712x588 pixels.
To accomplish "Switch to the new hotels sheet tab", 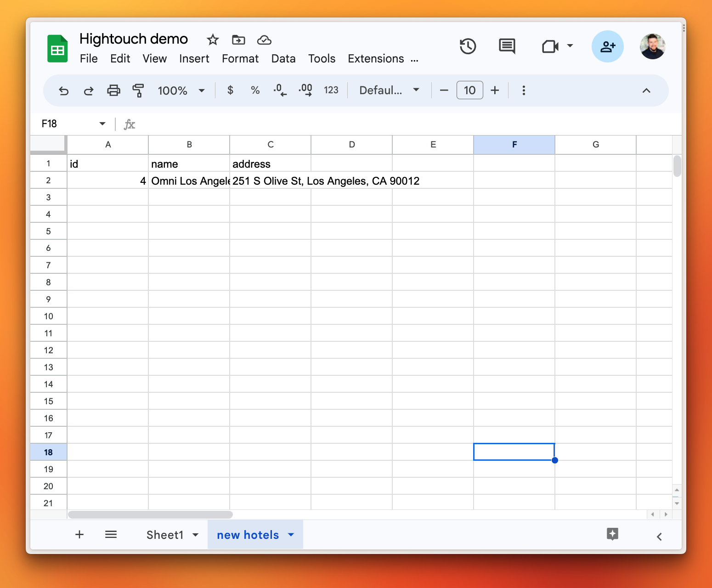I will [x=248, y=534].
